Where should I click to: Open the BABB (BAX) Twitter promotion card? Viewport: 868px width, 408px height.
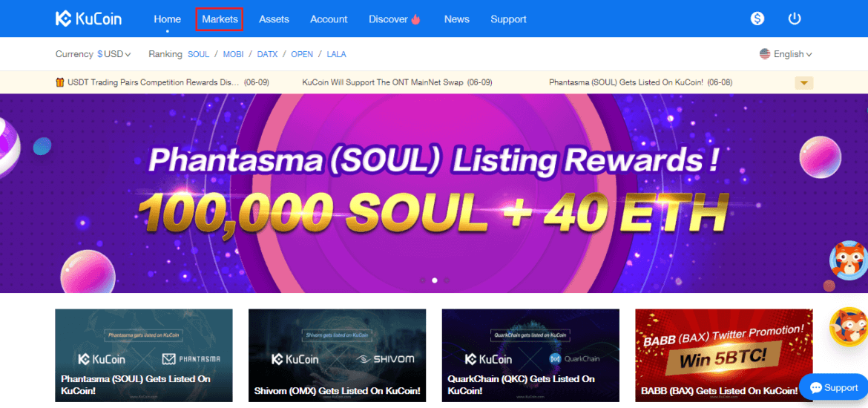[x=724, y=355]
